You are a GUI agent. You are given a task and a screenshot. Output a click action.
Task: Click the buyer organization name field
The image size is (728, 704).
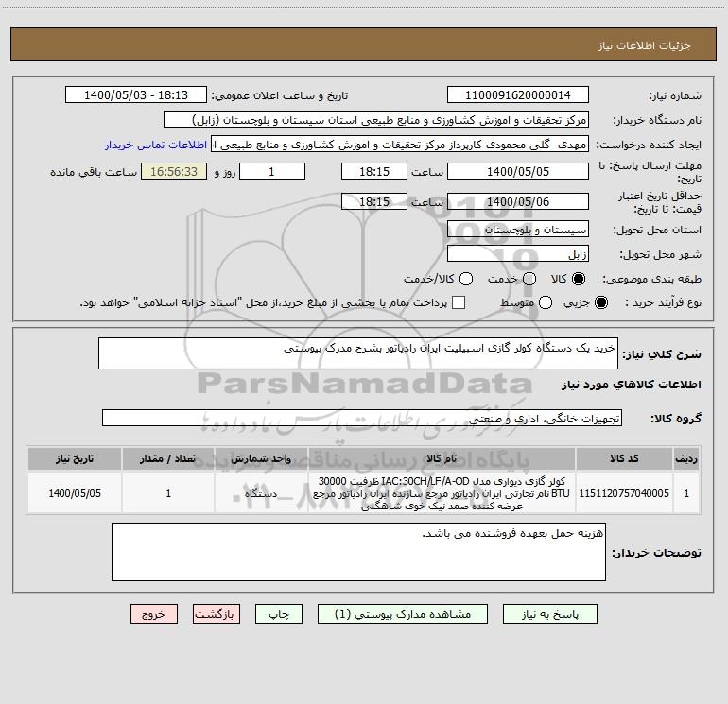tap(376, 120)
